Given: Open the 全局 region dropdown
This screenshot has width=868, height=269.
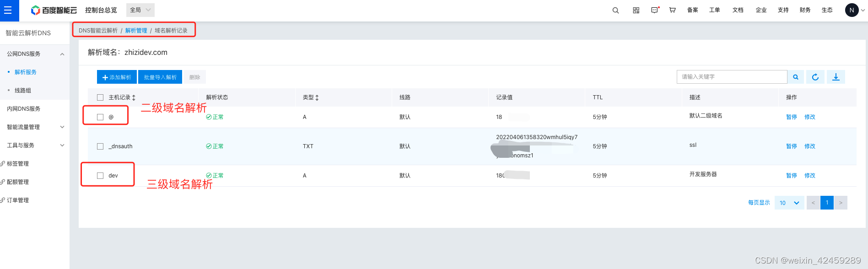Looking at the screenshot, I should pos(140,10).
